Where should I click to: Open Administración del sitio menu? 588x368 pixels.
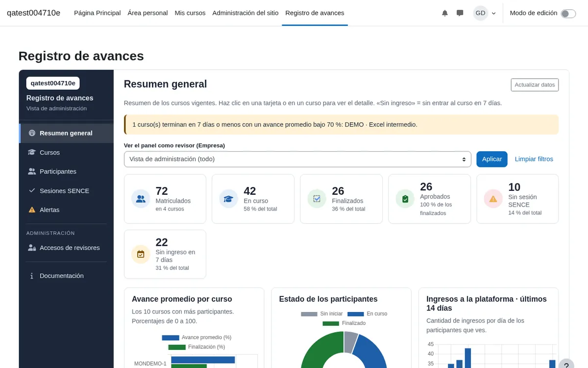pyautogui.click(x=245, y=13)
